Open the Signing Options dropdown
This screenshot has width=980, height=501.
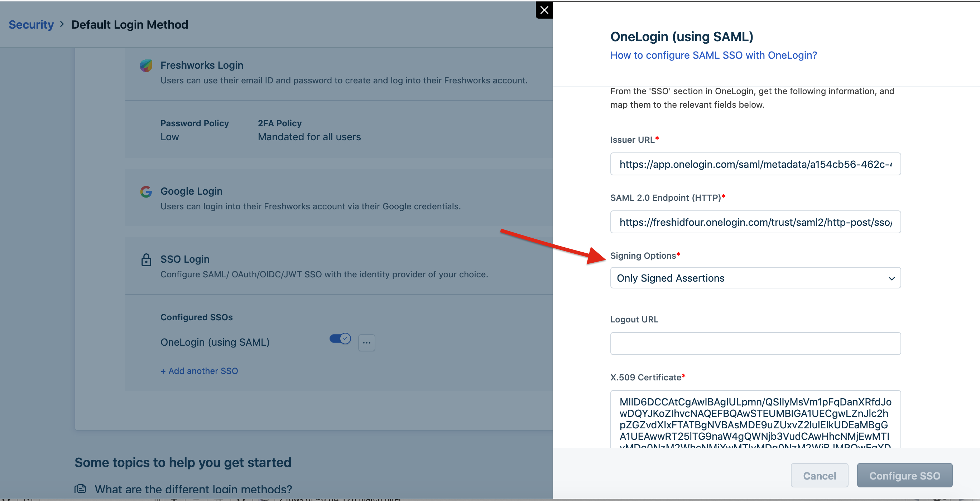pyautogui.click(x=755, y=278)
